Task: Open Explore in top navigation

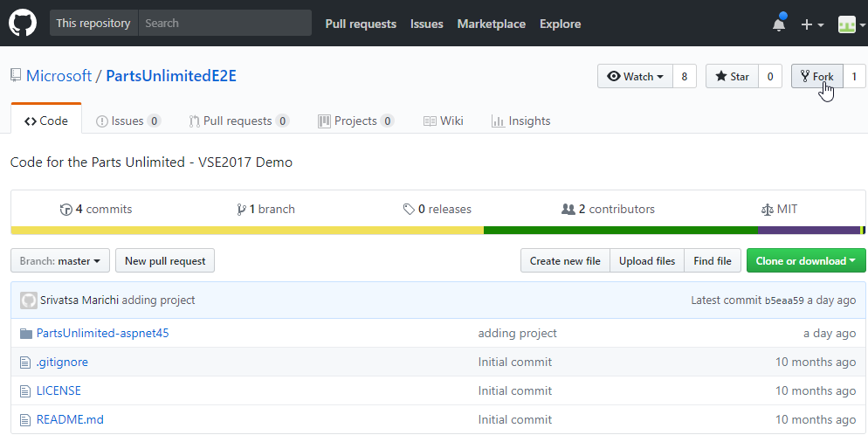Action: click(x=561, y=24)
